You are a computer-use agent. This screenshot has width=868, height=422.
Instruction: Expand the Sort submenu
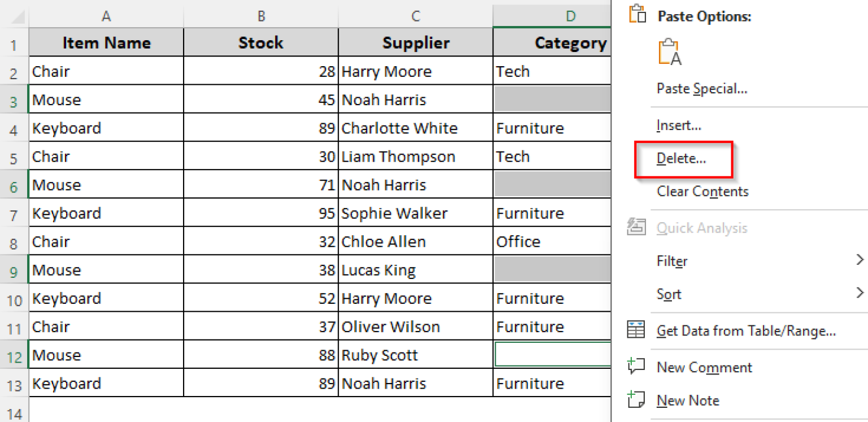[x=669, y=294]
